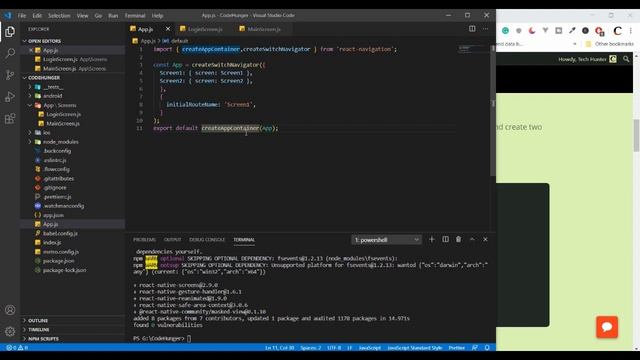Open the terminal shell selector dropdown

click(386, 240)
